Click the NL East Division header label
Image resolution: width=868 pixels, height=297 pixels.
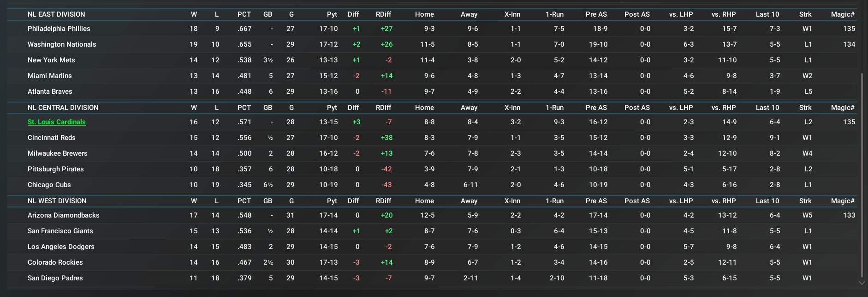56,14
